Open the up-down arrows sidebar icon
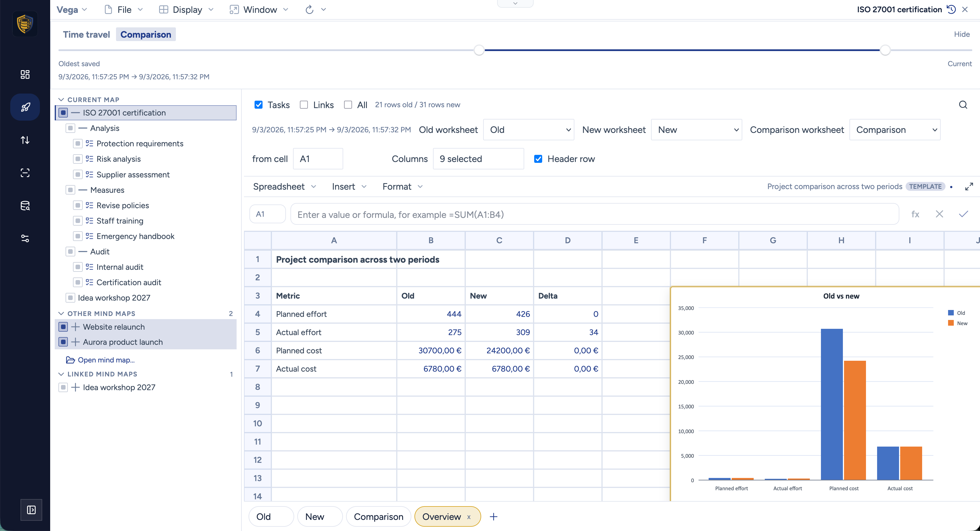 click(25, 140)
